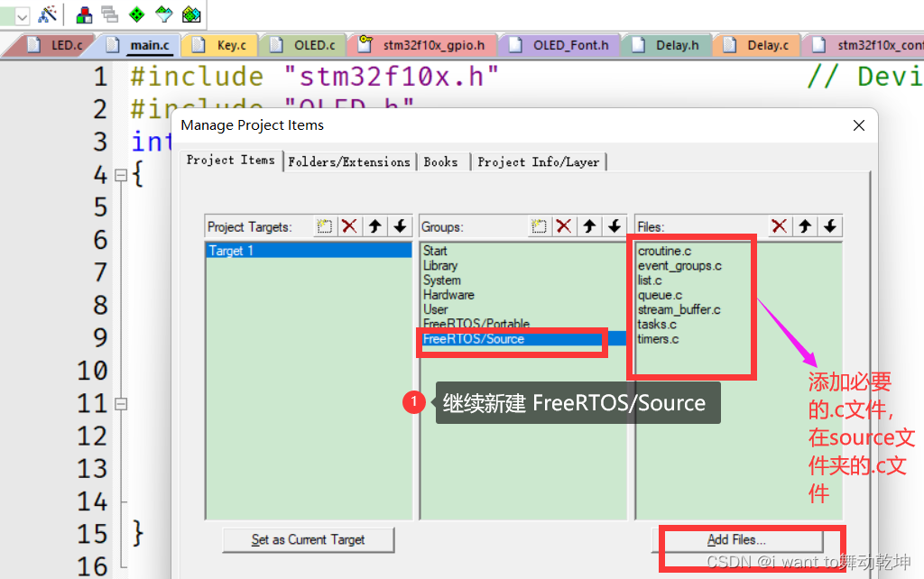This screenshot has height=579, width=924.
Task: Open the stm32f10x_conf editor tab
Action: pos(865,45)
